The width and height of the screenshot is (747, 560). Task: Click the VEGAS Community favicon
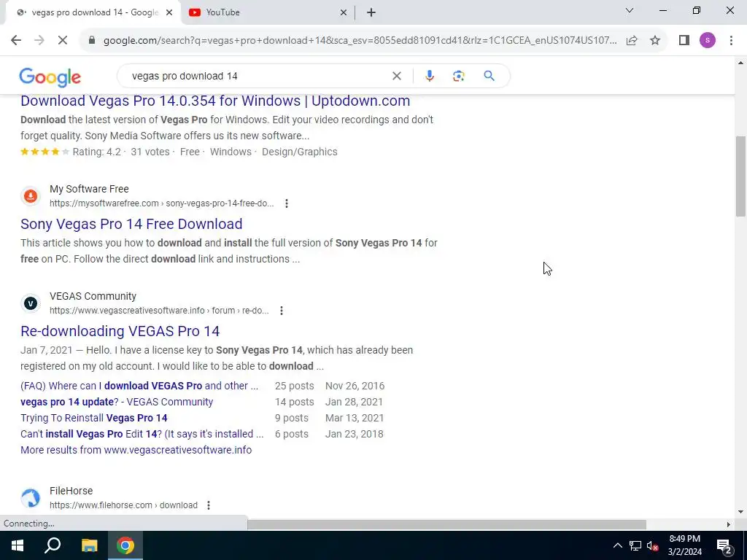click(31, 303)
